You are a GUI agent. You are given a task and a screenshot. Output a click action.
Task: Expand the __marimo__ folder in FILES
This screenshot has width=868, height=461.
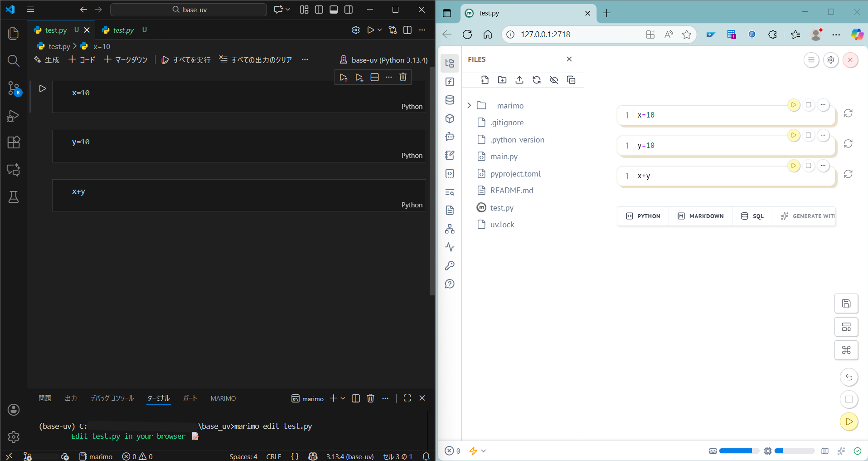[x=469, y=105]
